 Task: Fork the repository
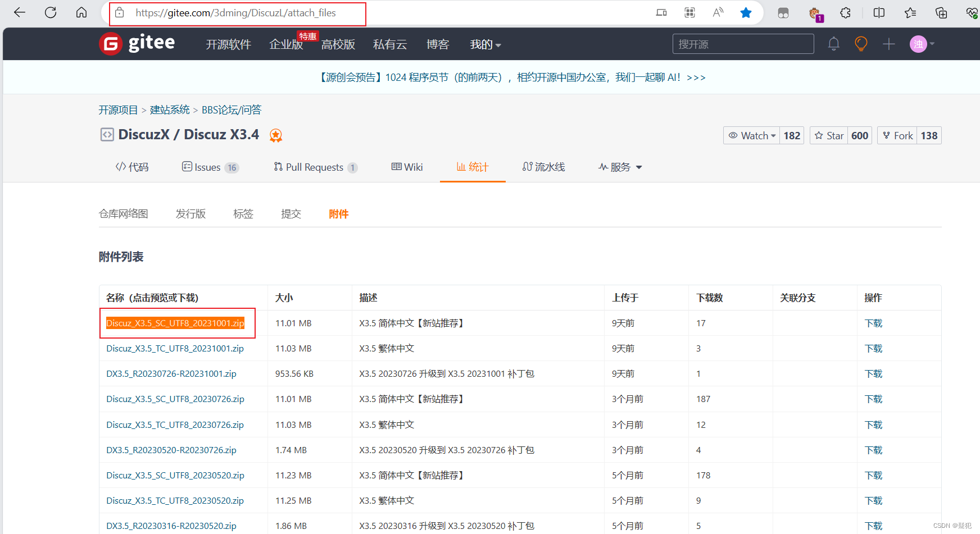(x=897, y=135)
